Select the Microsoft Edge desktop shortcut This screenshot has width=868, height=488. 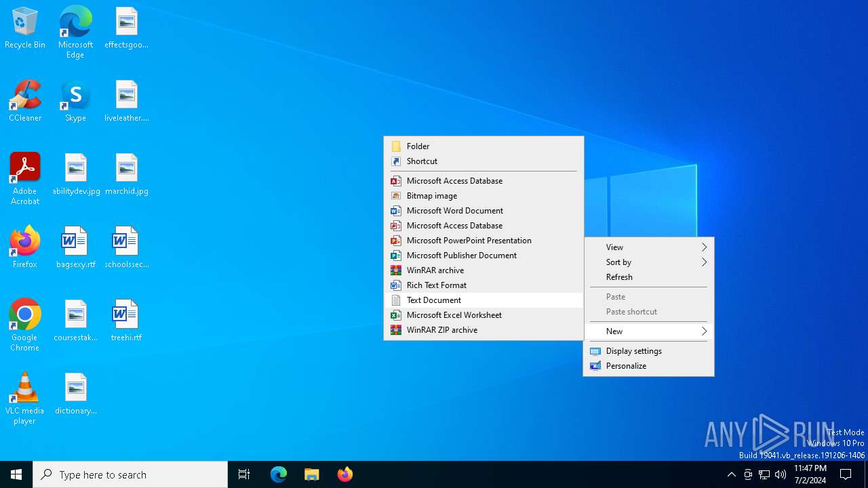point(75,32)
